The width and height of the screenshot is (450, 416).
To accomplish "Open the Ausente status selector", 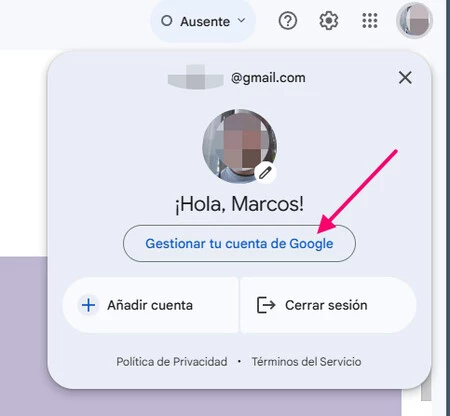I will 203,21.
